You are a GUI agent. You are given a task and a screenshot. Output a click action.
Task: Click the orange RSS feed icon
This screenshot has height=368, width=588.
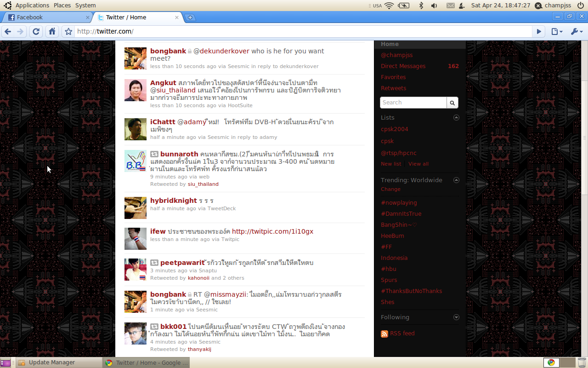(x=384, y=333)
